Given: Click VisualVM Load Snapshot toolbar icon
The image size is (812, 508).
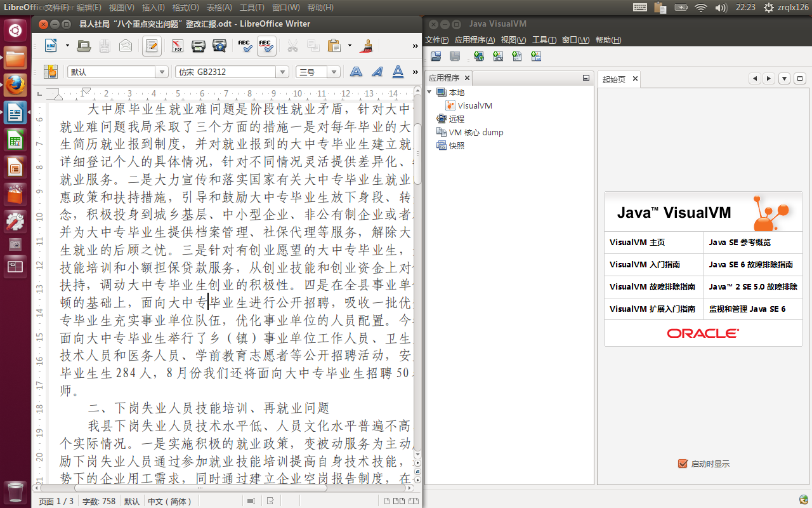Looking at the screenshot, I should coord(536,57).
